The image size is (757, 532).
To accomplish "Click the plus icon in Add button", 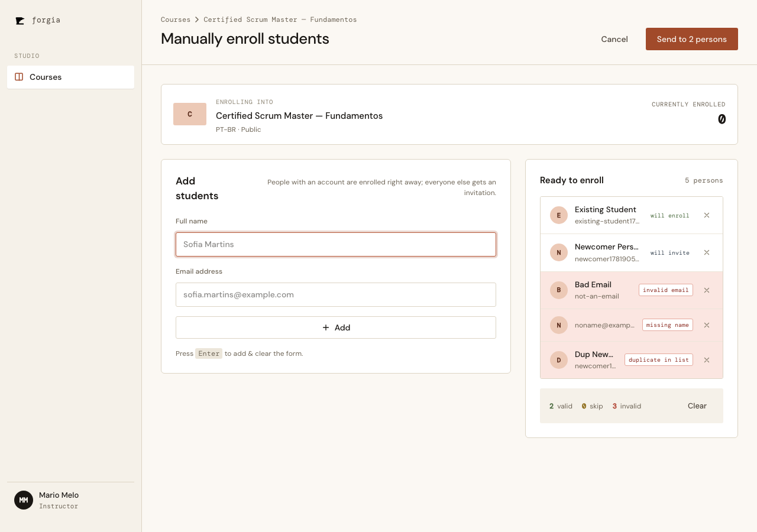I will coord(326,327).
